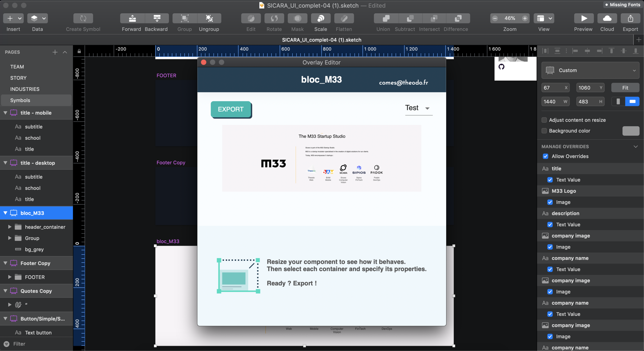Click the Forward arrangement icon
The width and height of the screenshot is (644, 351).
[x=132, y=18]
